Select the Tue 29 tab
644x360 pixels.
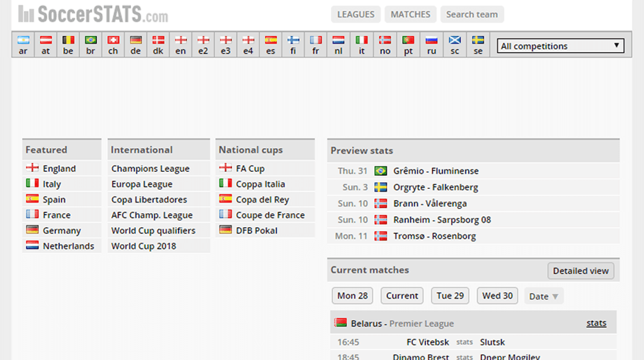tap(450, 296)
